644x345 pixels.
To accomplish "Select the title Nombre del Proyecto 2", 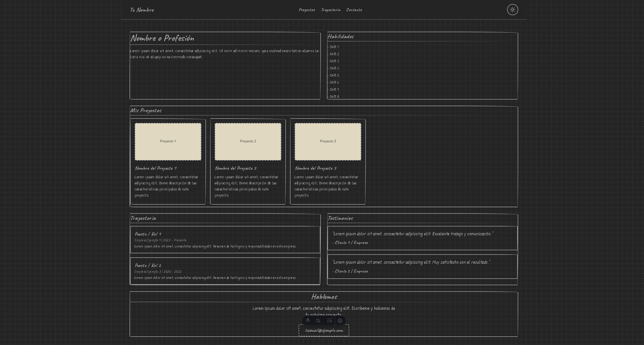I will (235, 168).
